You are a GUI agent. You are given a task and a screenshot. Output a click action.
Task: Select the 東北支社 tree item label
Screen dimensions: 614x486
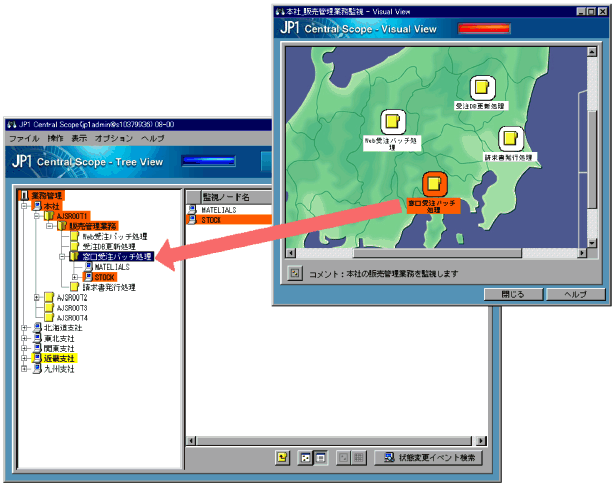(59, 338)
